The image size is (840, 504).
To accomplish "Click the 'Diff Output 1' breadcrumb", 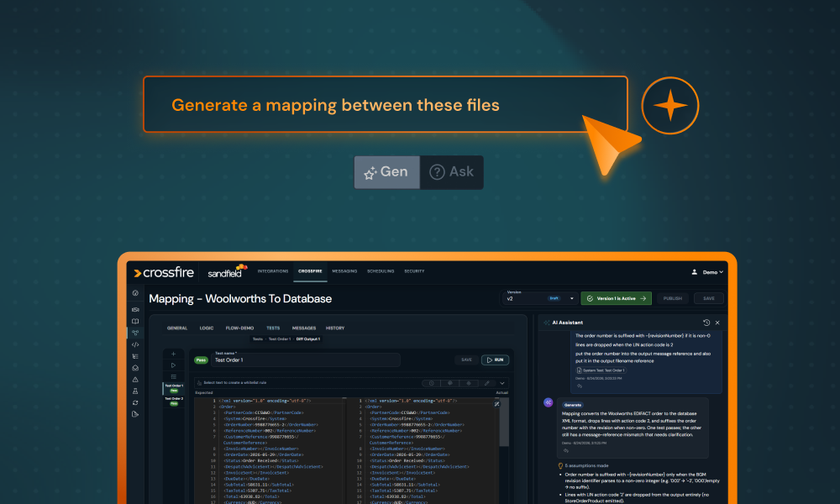I will 308,339.
